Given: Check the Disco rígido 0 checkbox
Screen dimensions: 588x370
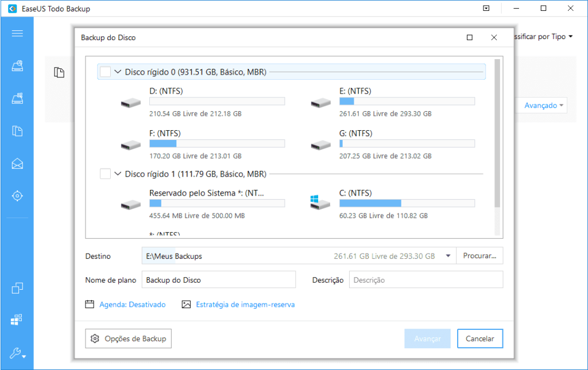Looking at the screenshot, I should coord(106,72).
